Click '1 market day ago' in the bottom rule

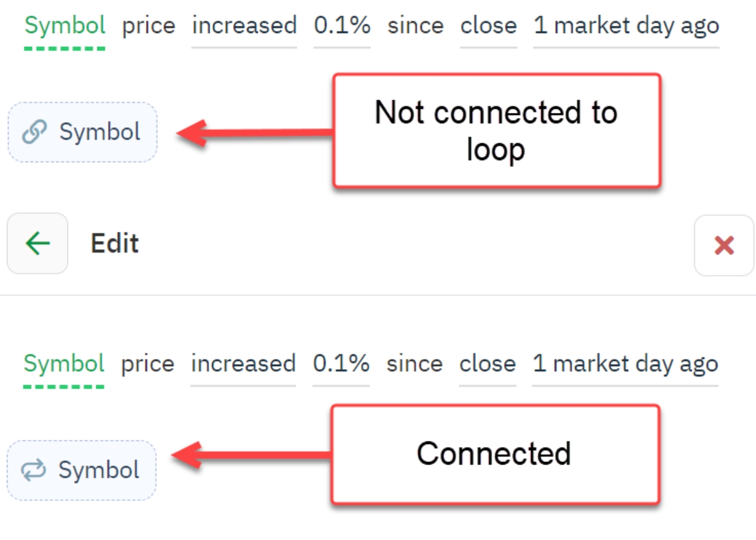click(626, 364)
